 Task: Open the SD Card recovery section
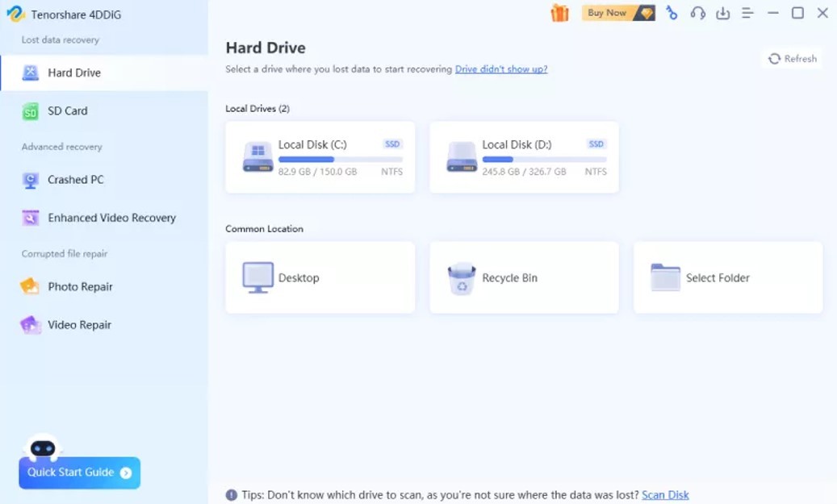(67, 111)
